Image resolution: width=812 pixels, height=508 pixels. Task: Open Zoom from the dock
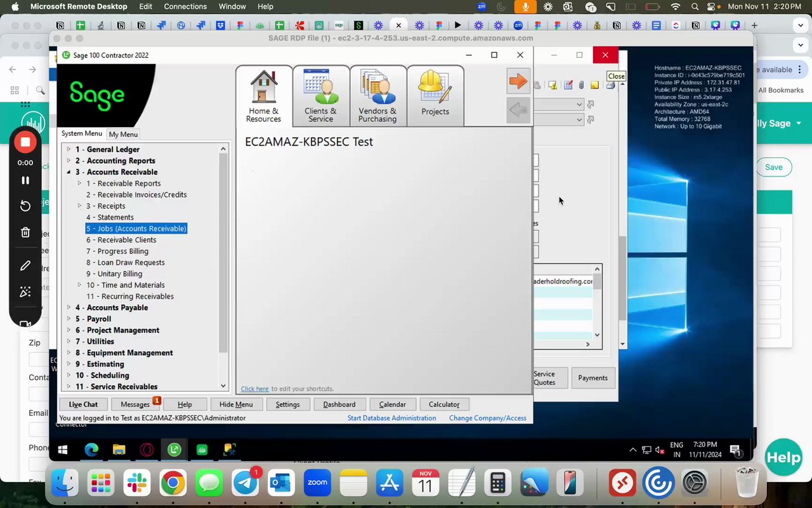point(317,483)
